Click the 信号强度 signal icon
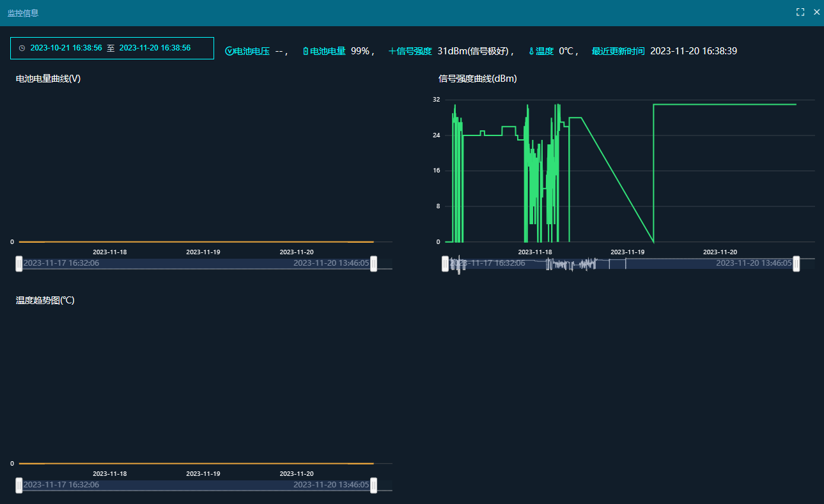This screenshot has height=504, width=824. click(393, 51)
